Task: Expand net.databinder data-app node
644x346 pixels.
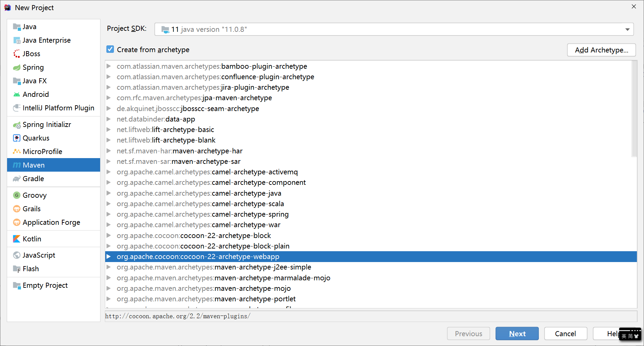Action: (x=109, y=119)
